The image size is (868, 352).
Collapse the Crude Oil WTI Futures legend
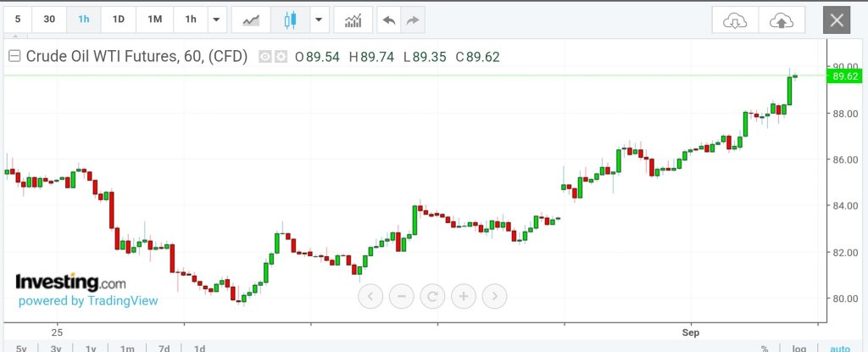(x=14, y=56)
